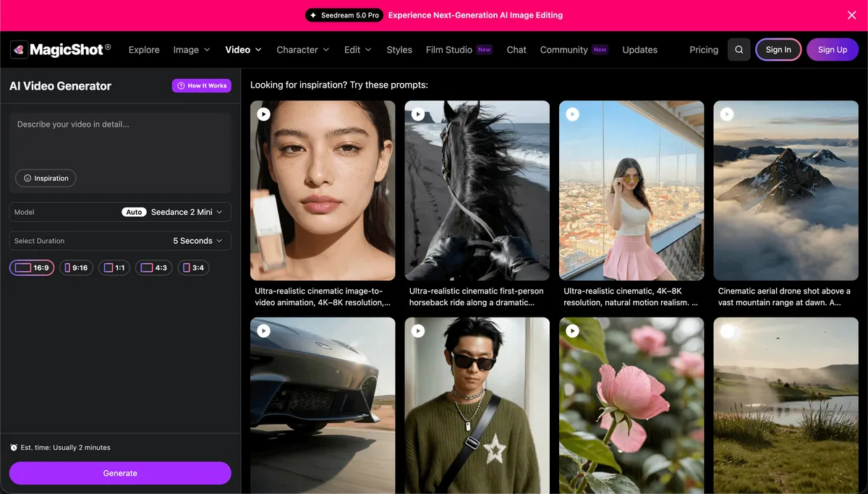Select the 16:9 aspect ratio
Viewport: 868px width, 494px height.
click(32, 268)
